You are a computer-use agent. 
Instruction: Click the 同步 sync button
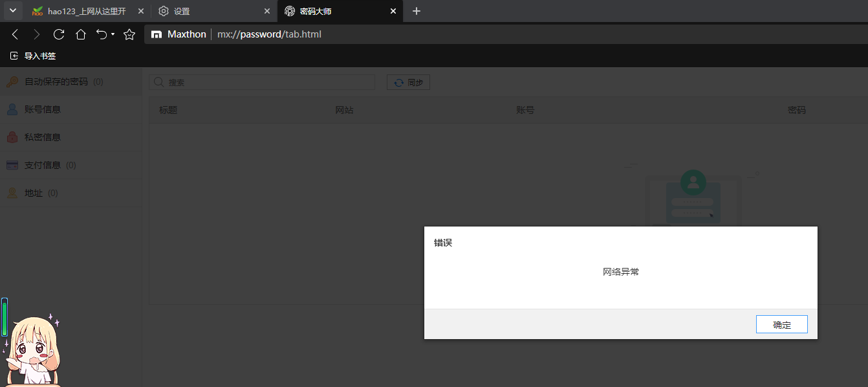click(x=408, y=82)
